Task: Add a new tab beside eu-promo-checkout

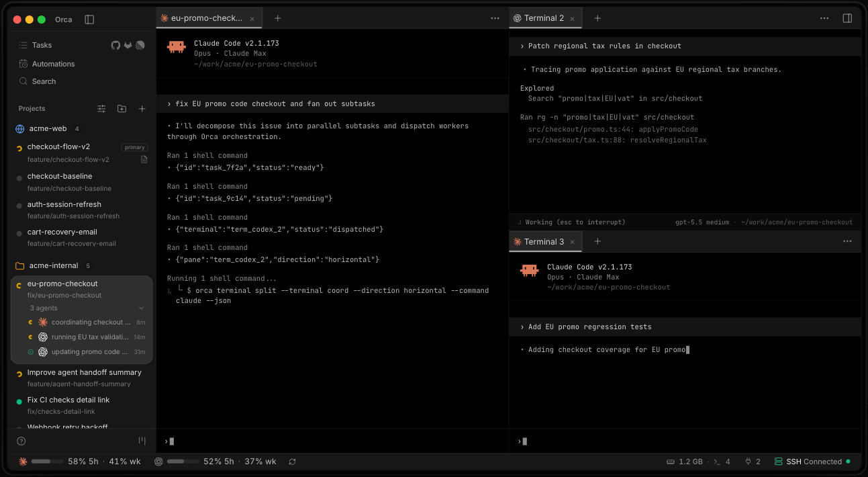Action: tap(277, 18)
